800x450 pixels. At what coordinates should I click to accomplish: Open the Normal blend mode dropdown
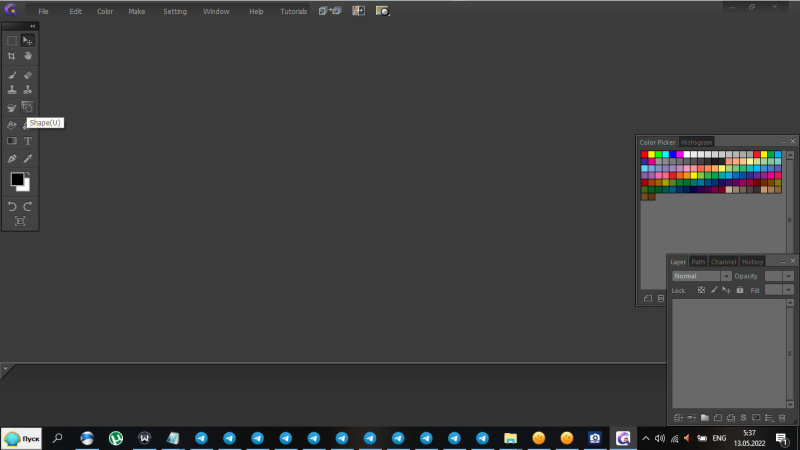pos(701,276)
